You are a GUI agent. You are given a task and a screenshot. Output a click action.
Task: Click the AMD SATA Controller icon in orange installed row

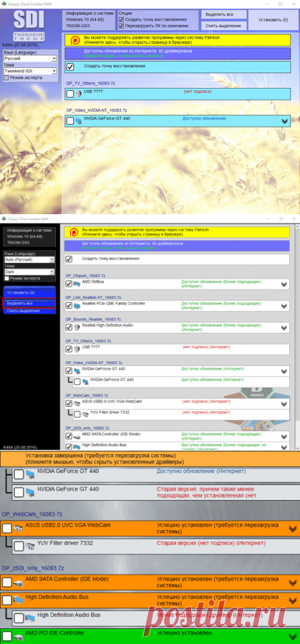(x=18, y=583)
